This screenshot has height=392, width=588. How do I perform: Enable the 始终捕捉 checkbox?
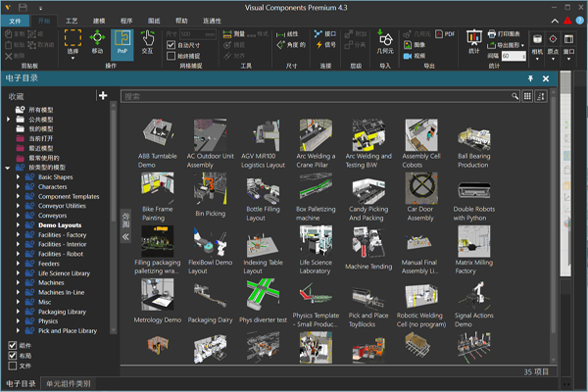(171, 56)
